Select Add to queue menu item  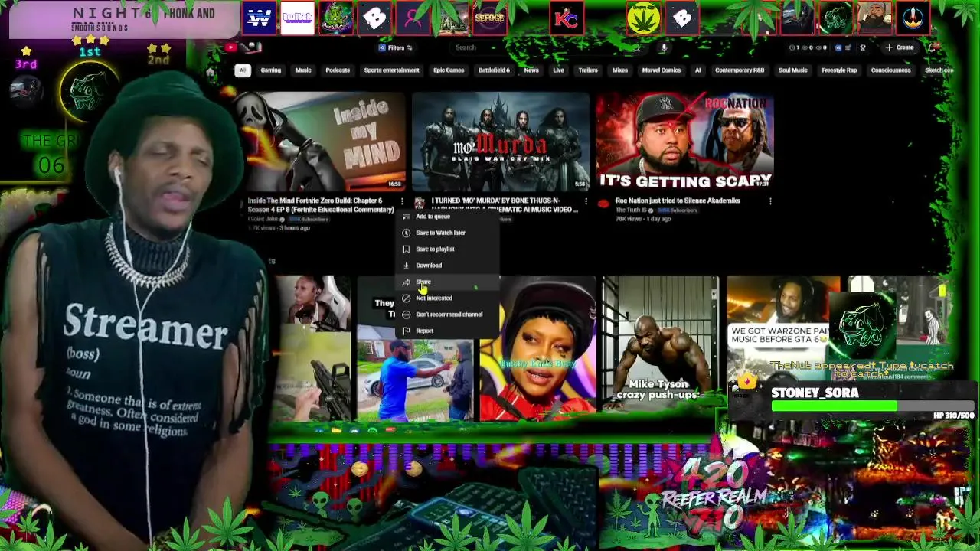click(448, 217)
